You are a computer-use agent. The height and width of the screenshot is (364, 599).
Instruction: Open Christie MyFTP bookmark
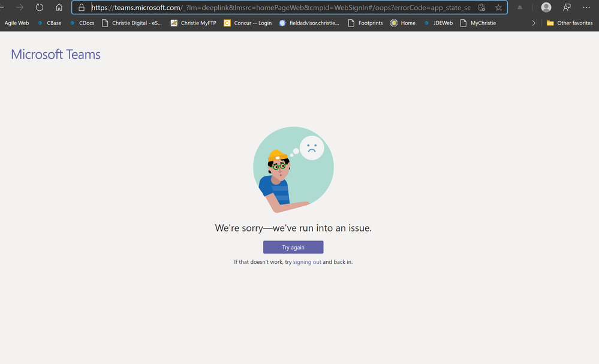pyautogui.click(x=193, y=23)
